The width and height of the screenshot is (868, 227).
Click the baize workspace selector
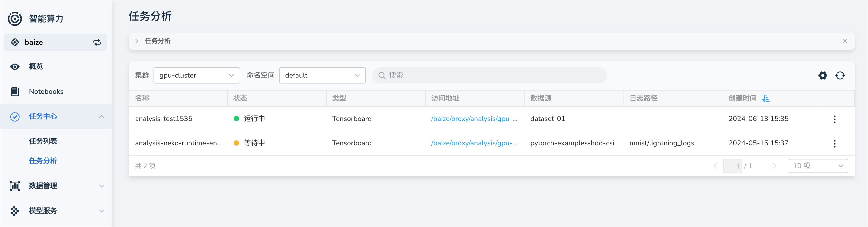pos(55,42)
